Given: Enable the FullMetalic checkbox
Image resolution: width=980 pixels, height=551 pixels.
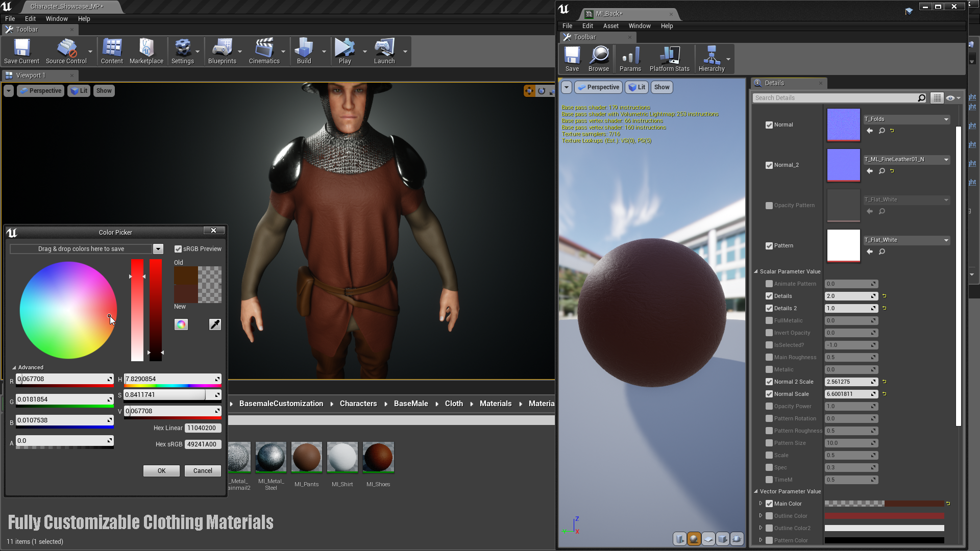Looking at the screenshot, I should (769, 320).
